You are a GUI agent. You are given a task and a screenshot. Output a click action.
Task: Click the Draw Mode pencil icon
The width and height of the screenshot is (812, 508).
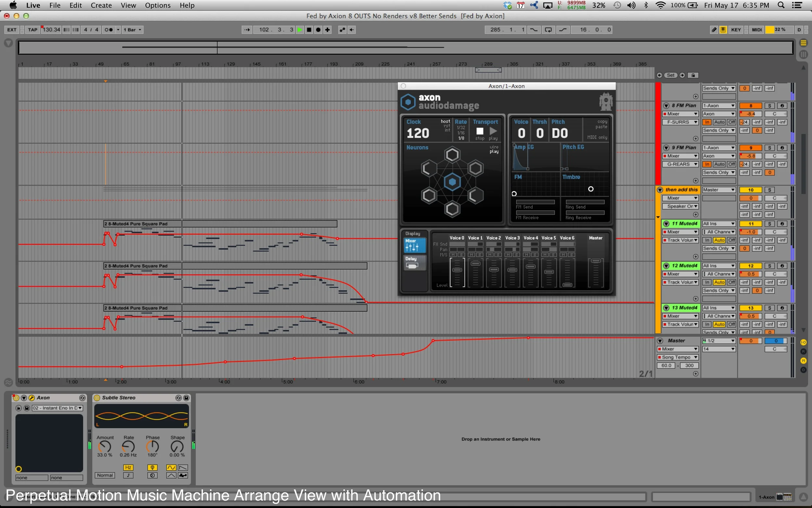pos(714,30)
